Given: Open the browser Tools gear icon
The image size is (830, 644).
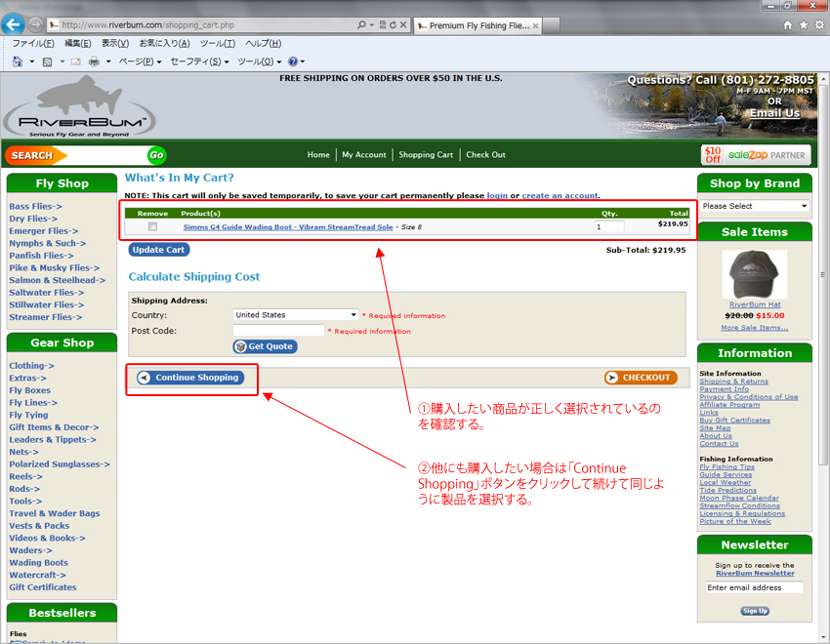Looking at the screenshot, I should [819, 24].
